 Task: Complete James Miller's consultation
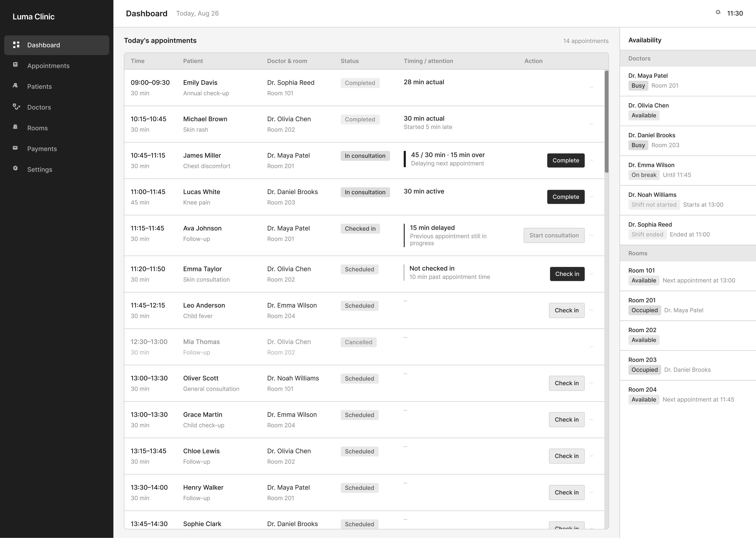566,160
